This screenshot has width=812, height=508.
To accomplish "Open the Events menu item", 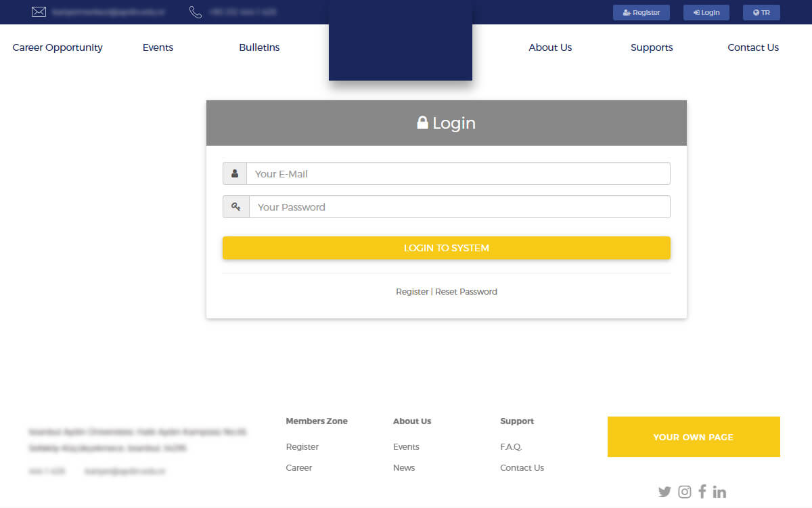I will pyautogui.click(x=158, y=47).
